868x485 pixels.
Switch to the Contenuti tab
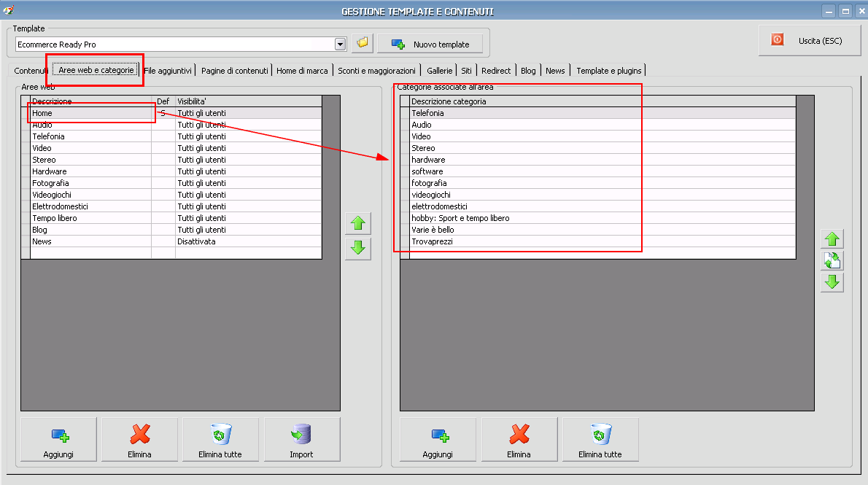tap(30, 71)
